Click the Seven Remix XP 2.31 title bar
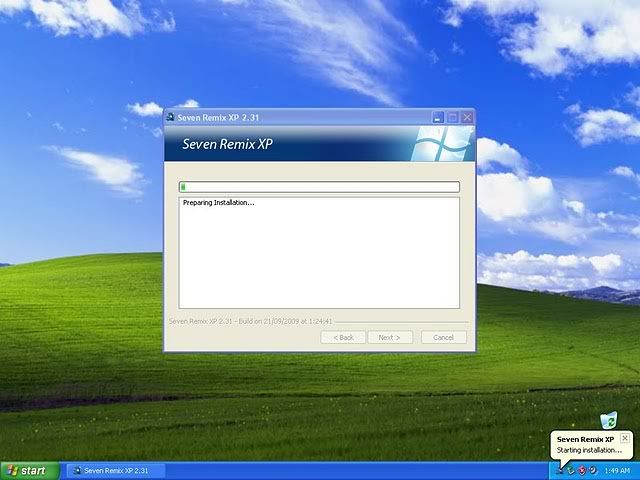Viewport: 640px width, 480px height. coord(300,117)
